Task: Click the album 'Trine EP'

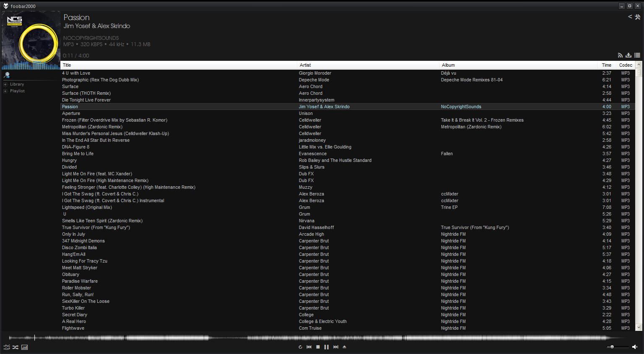Action: click(449, 207)
